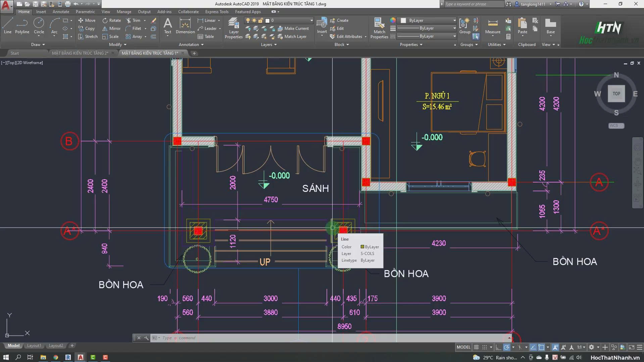Toggle snap mode in status bar
Viewport: 644px width, 362px height.
pos(485,347)
